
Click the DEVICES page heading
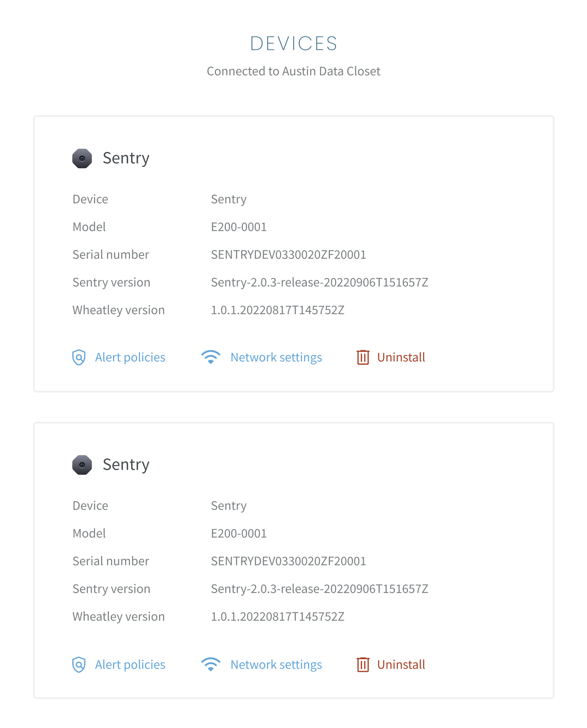(293, 44)
